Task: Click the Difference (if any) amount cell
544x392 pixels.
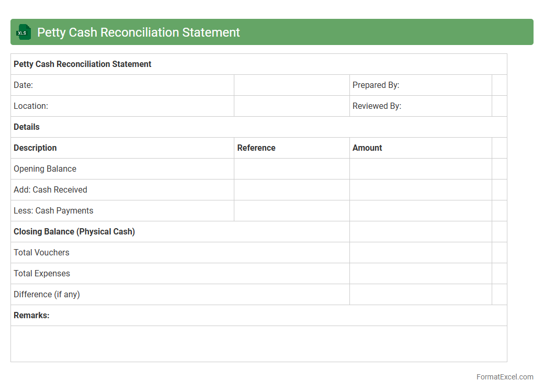Action: (x=420, y=295)
